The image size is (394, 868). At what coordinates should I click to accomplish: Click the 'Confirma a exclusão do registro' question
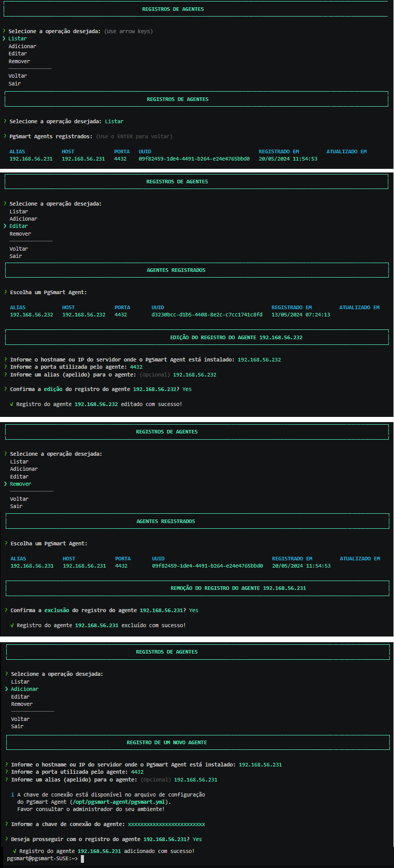pos(98,611)
